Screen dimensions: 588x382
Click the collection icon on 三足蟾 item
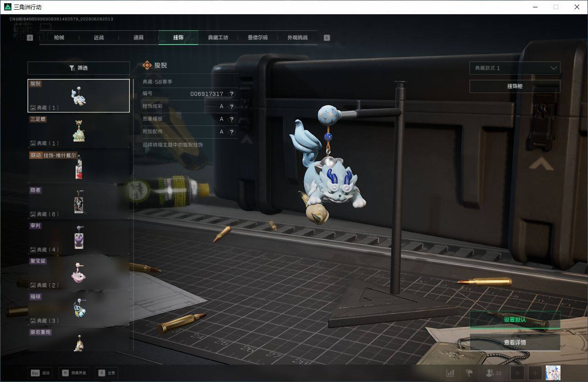[33, 143]
